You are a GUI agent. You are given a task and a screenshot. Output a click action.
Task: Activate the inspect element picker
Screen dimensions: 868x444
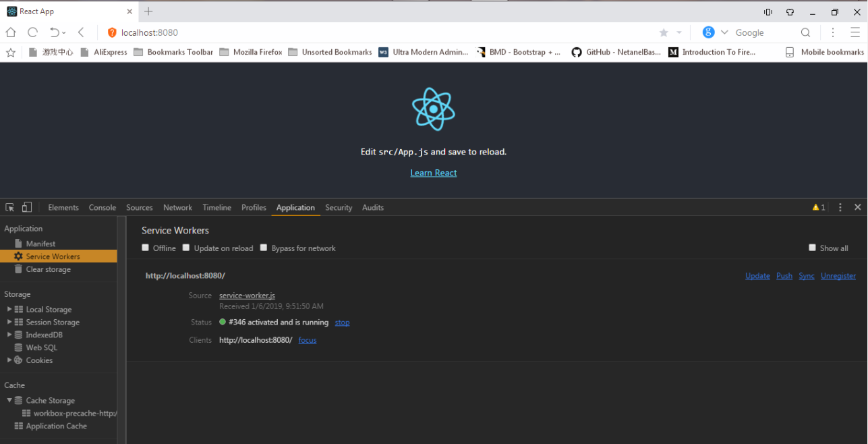click(10, 207)
